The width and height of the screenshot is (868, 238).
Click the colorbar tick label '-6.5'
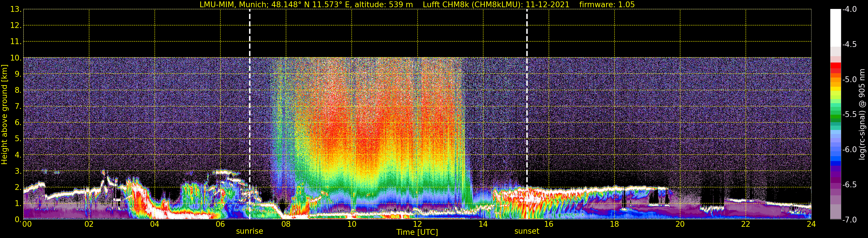pos(849,184)
